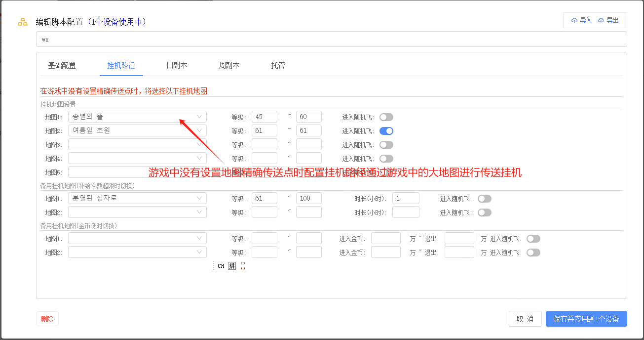Click the script name field containing wx
The image size is (644, 340).
pyautogui.click(x=331, y=39)
